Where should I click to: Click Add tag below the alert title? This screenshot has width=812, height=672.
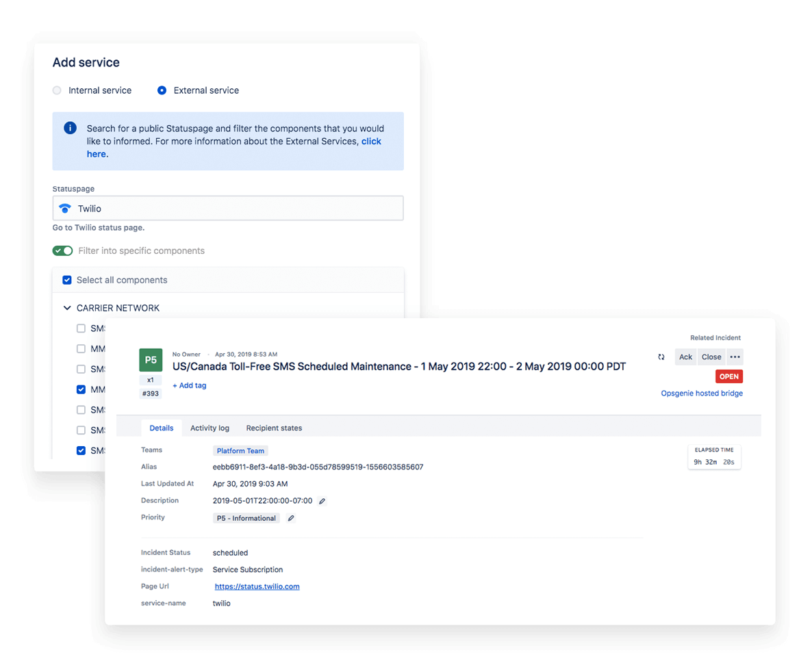coord(189,385)
